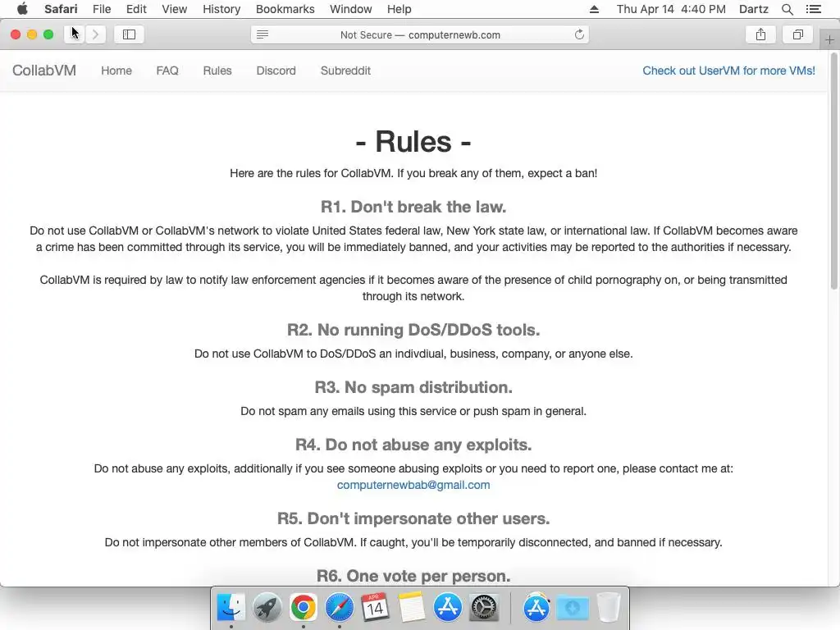Add a new tab with plus button
The height and width of the screenshot is (630, 840).
coord(829,40)
